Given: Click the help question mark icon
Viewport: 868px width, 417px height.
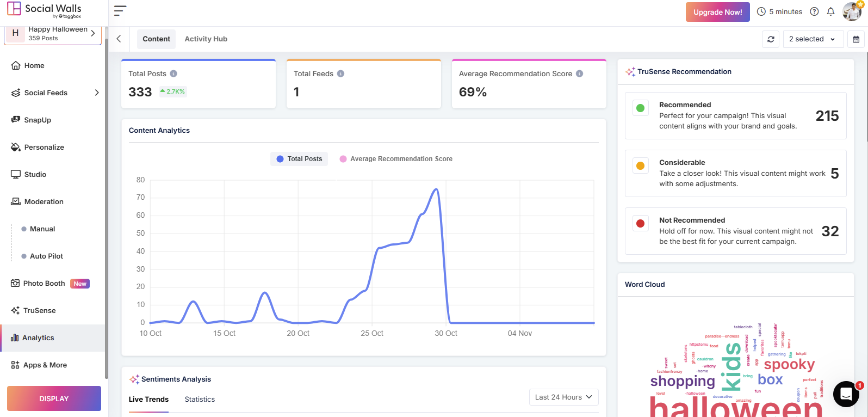Looking at the screenshot, I should coord(814,11).
